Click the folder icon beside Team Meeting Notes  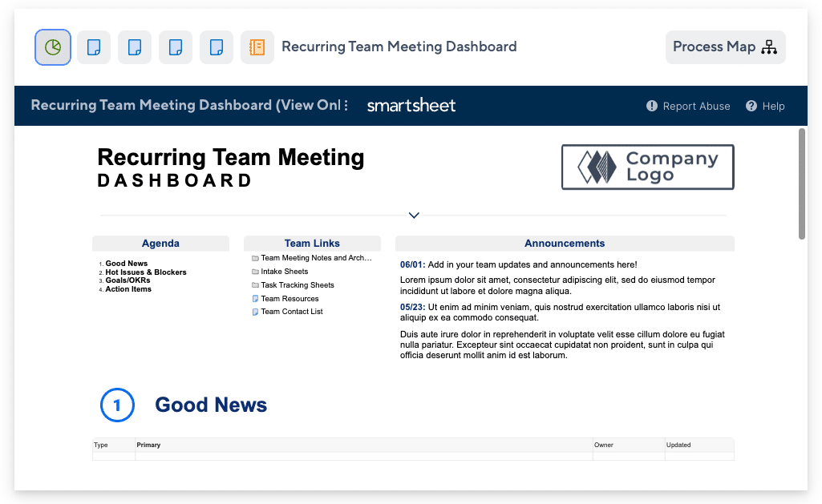(255, 258)
